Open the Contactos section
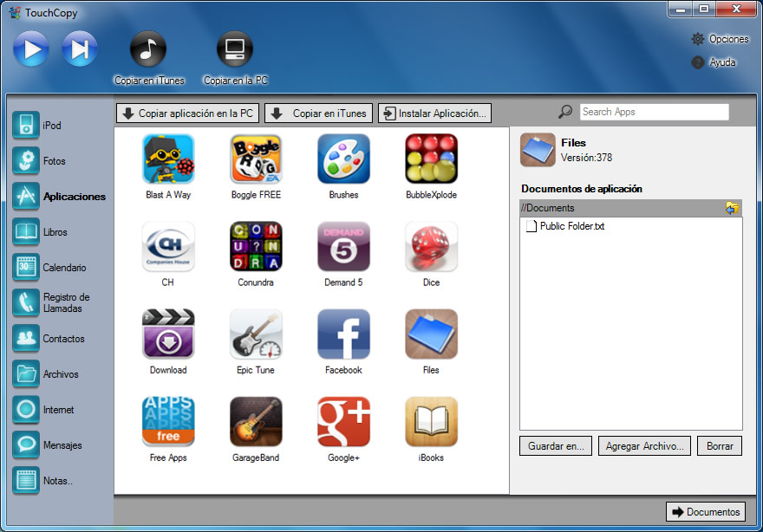 (49, 338)
